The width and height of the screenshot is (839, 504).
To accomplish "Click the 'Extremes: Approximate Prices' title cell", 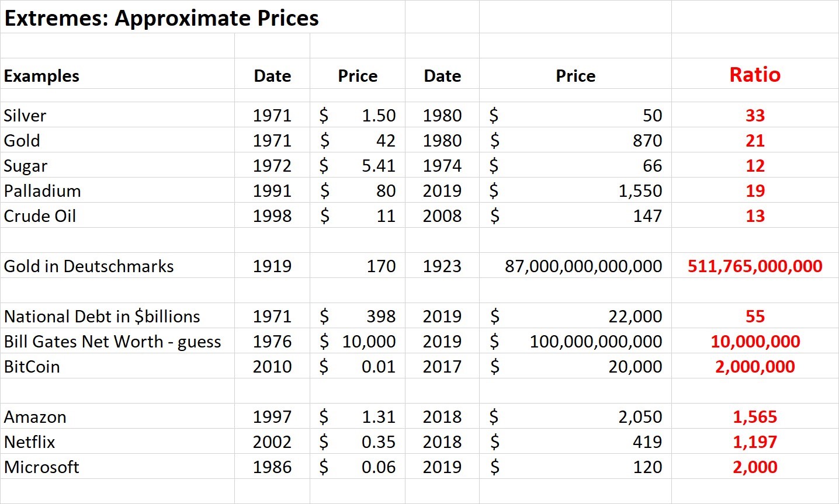I will 161,18.
